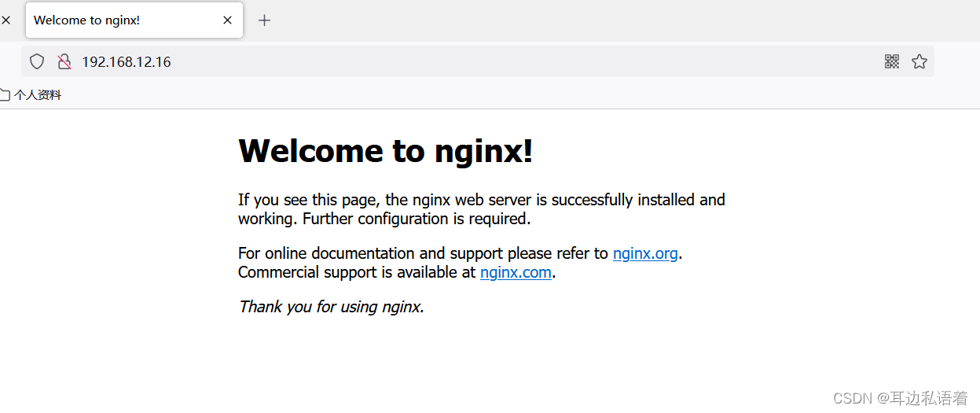Close the partially hidden left tab
Screen dimensions: 980x413
click(x=6, y=20)
